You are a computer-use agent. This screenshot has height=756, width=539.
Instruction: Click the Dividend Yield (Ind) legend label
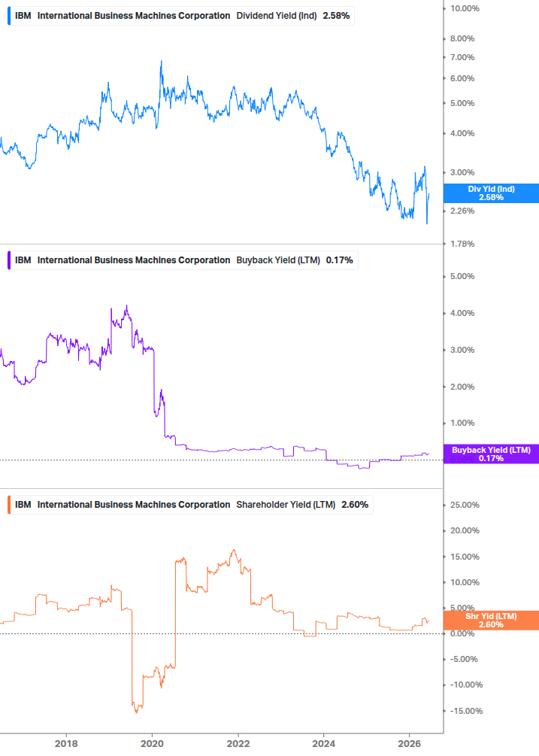[277, 16]
